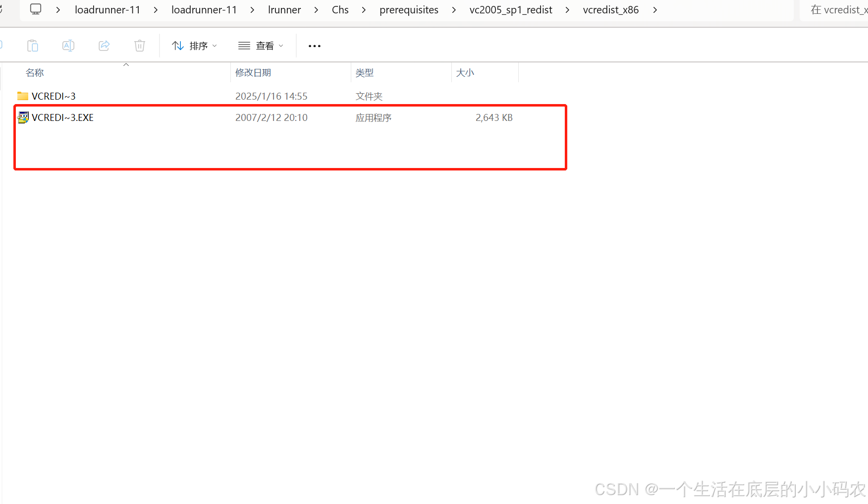Click the delete trash icon
868x504 pixels.
click(x=139, y=46)
